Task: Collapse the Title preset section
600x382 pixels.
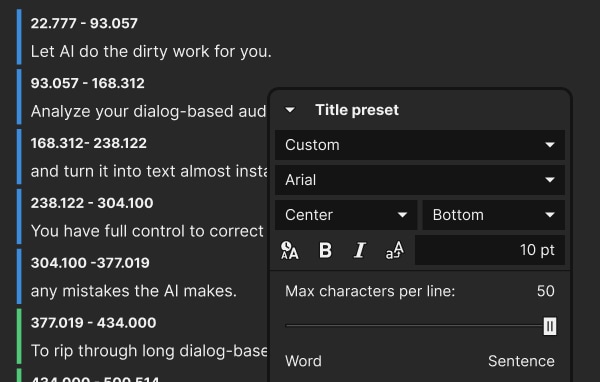Action: pyautogui.click(x=290, y=110)
